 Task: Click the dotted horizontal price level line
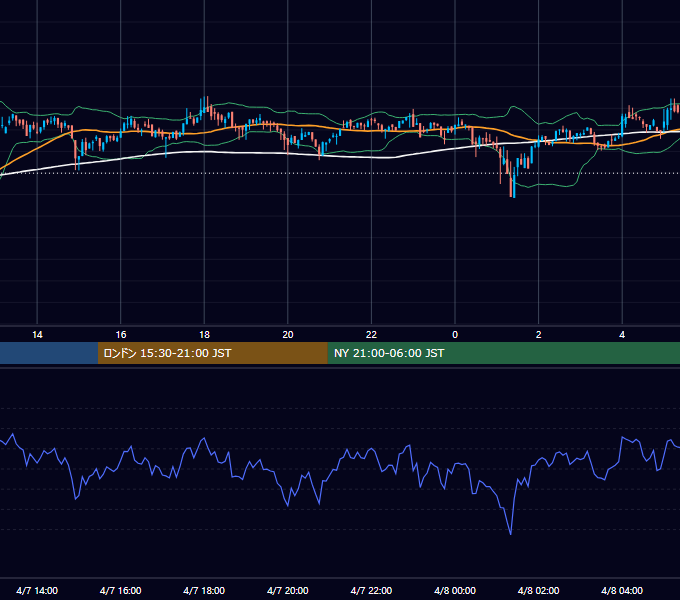pyautogui.click(x=340, y=173)
